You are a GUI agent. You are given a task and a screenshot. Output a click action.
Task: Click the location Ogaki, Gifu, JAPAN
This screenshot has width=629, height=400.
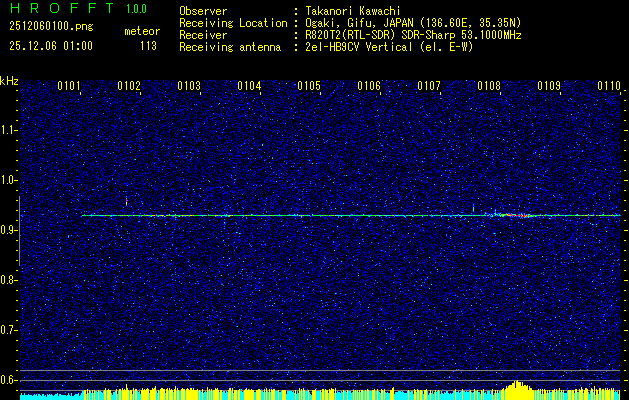[x=360, y=23]
